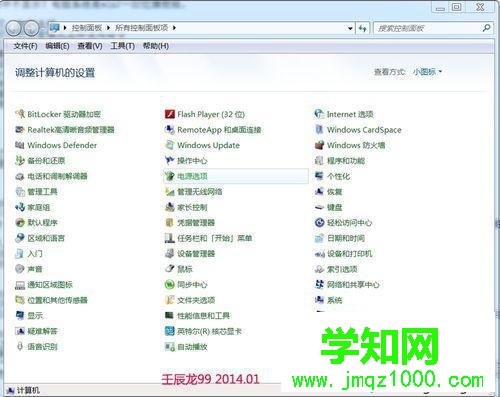500x397 pixels.
Task: Click the Flash Player (32 位) icon
Action: (x=170, y=114)
